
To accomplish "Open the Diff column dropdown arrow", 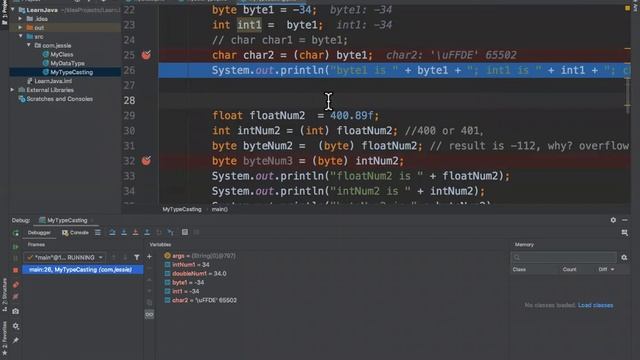I will point(612,269).
